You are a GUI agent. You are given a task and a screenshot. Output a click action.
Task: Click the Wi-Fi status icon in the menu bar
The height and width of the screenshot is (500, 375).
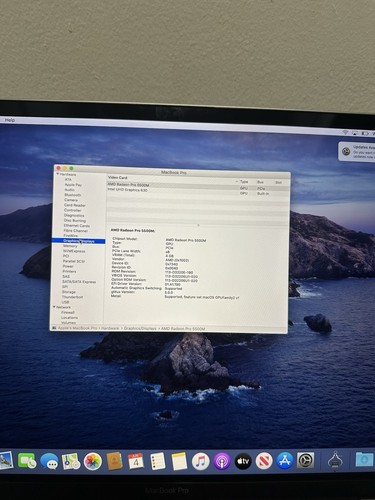345,132
